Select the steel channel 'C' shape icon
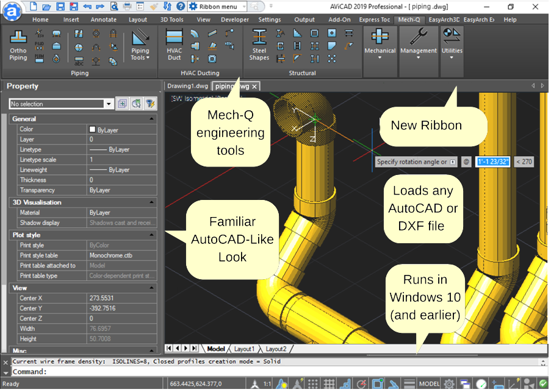Viewport: 551px width, 392px height. (x=281, y=46)
